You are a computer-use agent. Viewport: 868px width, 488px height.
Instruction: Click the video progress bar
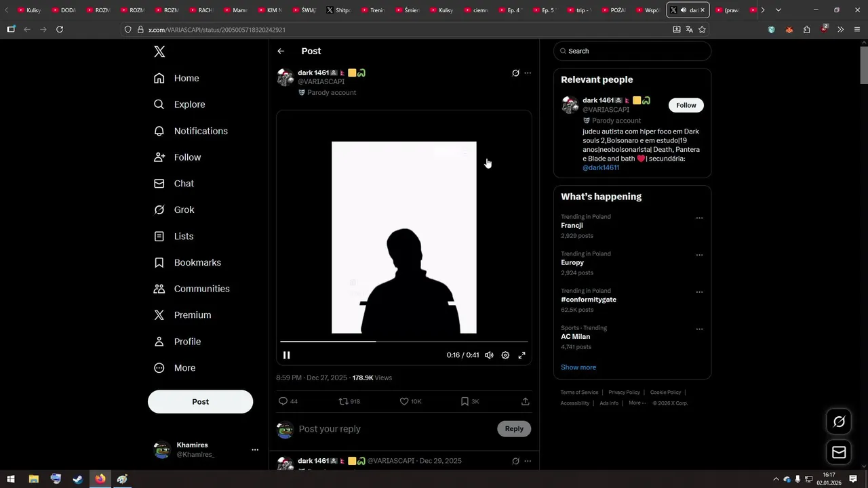coord(403,341)
